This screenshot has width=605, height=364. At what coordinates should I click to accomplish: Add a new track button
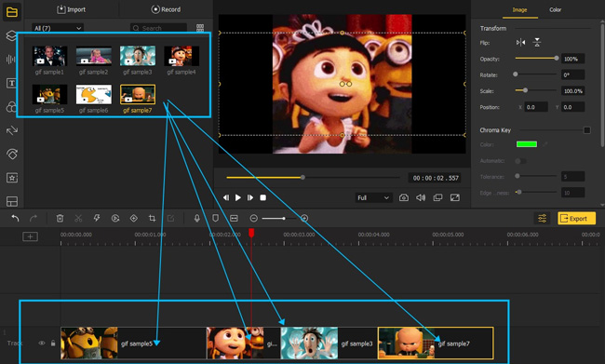30,236
